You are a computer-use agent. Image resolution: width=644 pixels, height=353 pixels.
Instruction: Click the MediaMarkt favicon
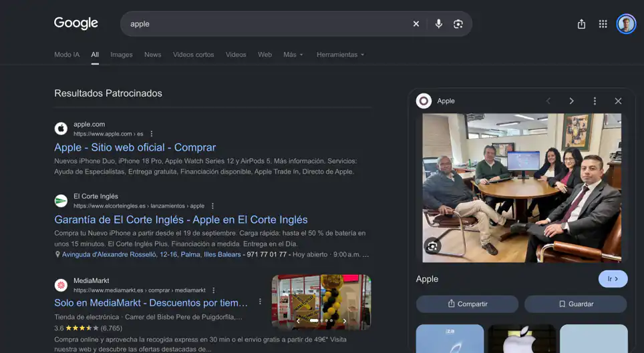click(x=61, y=285)
